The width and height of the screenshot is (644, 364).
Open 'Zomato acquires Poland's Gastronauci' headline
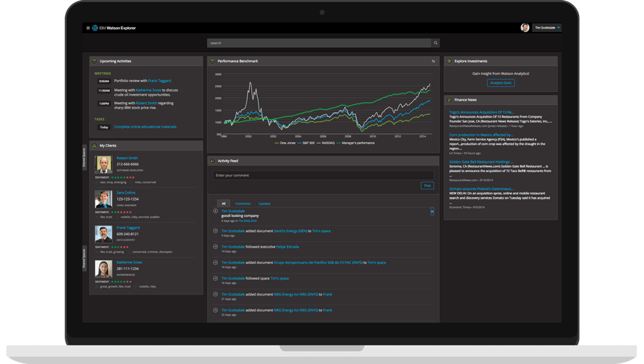click(x=481, y=188)
